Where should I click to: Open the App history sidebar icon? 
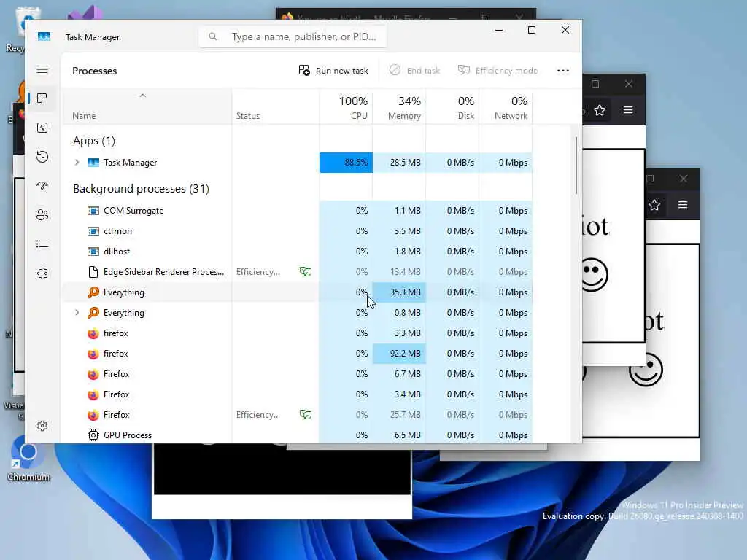[x=42, y=157]
